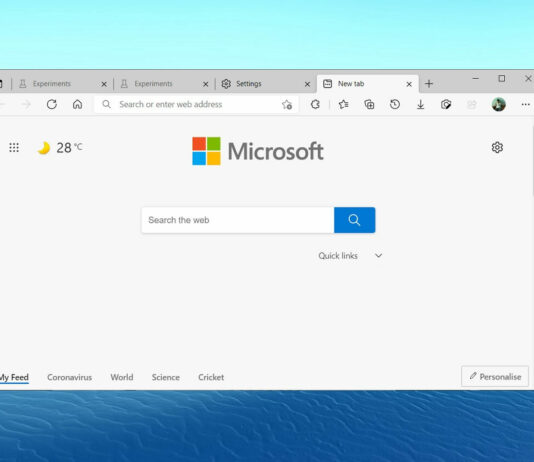The width and height of the screenshot is (534, 462).
Task: Open the World feed category
Action: coord(122,377)
